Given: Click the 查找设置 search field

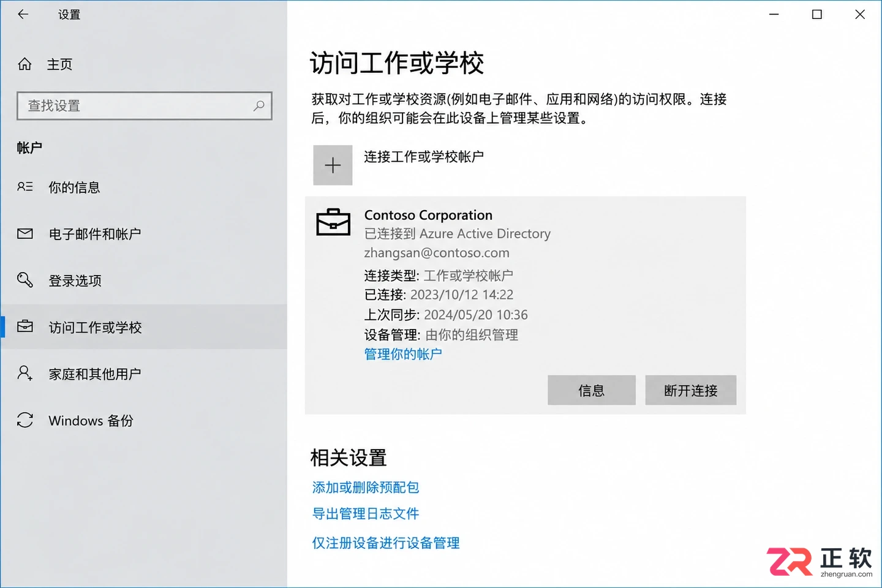Looking at the screenshot, I should coord(145,106).
